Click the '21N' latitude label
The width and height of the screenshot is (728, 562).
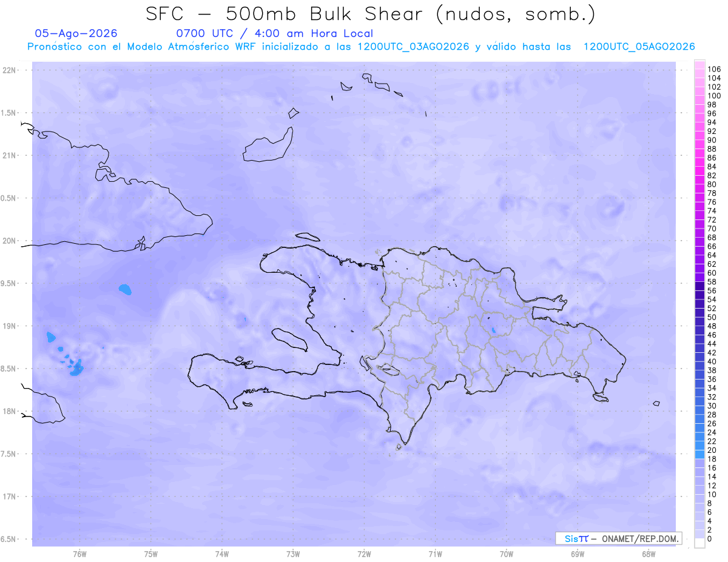(x=10, y=155)
